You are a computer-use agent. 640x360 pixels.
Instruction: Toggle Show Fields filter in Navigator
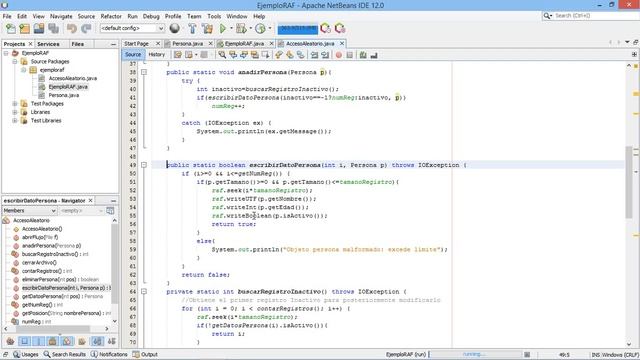coord(24,341)
